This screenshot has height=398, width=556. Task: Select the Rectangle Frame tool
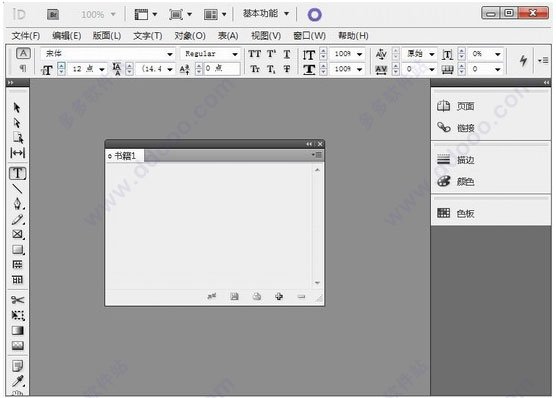17,234
